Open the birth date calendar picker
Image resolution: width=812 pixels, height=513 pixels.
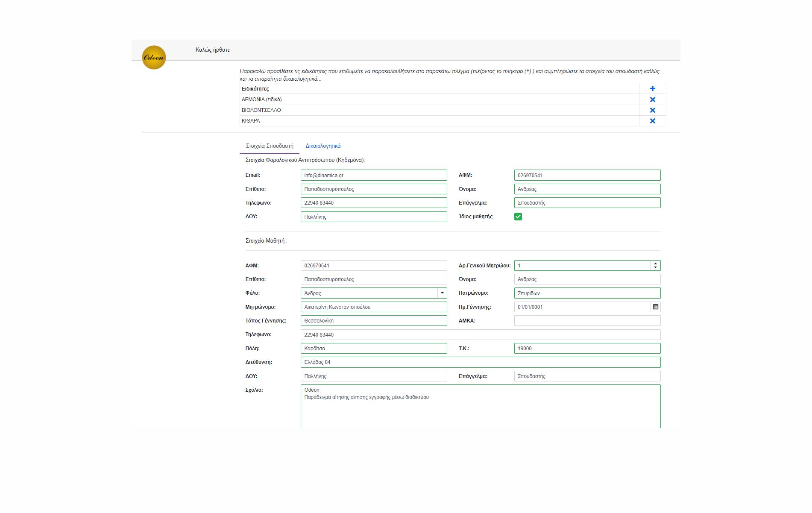click(656, 307)
